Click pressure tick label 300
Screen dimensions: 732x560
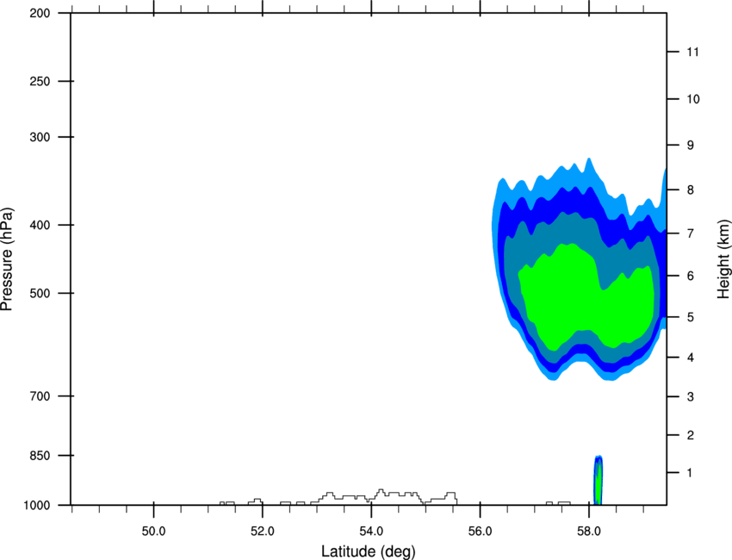(x=40, y=137)
